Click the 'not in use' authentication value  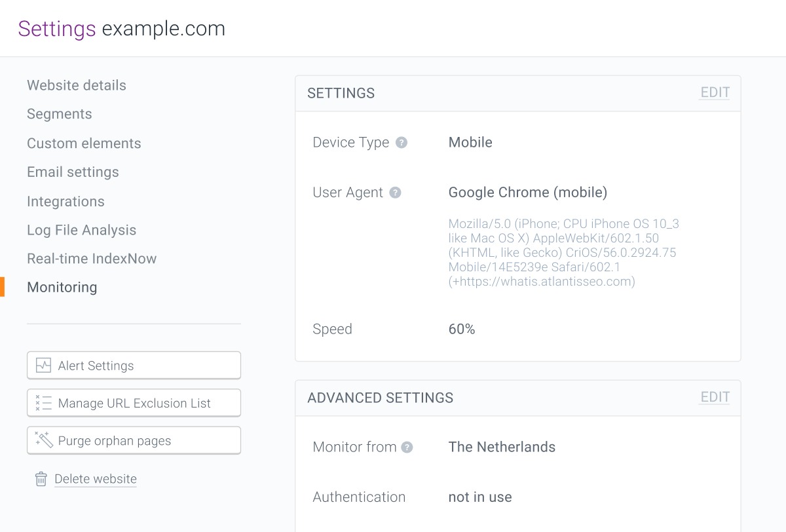point(480,497)
